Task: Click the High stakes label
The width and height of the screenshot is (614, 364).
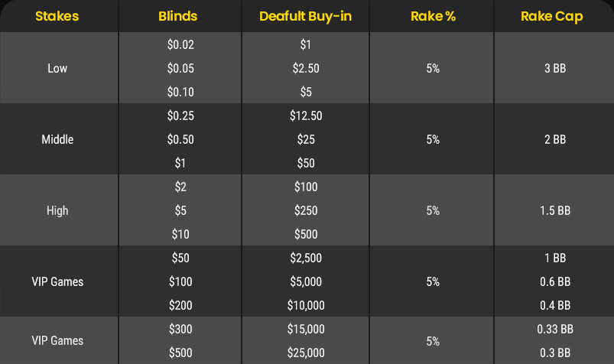Action: coord(57,210)
